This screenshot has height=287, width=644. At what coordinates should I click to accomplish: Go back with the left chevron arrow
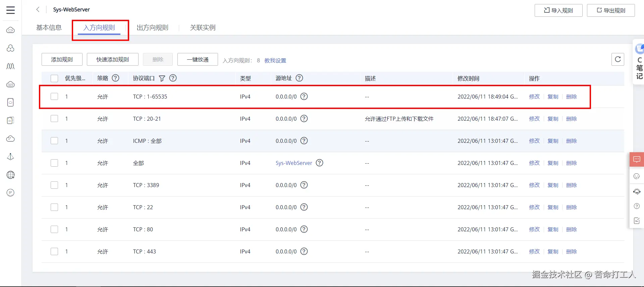[x=38, y=9]
